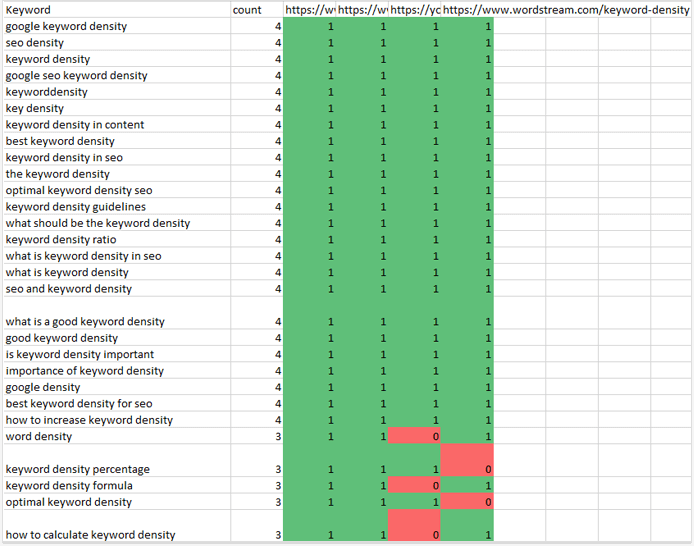694x546 pixels.
Task: Click the count value 4 for seo density
Action: click(257, 43)
